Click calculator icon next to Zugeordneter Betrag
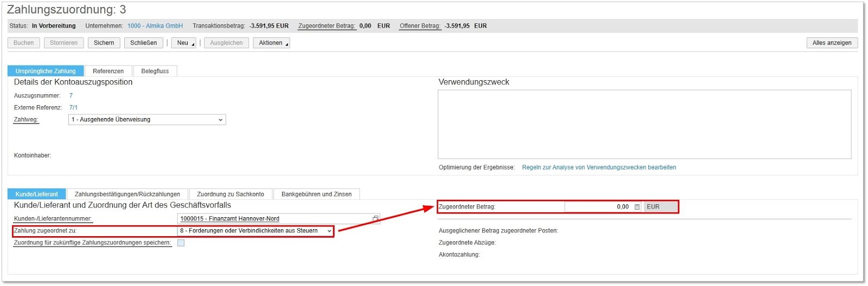The height and width of the screenshot is (286, 868). point(637,207)
